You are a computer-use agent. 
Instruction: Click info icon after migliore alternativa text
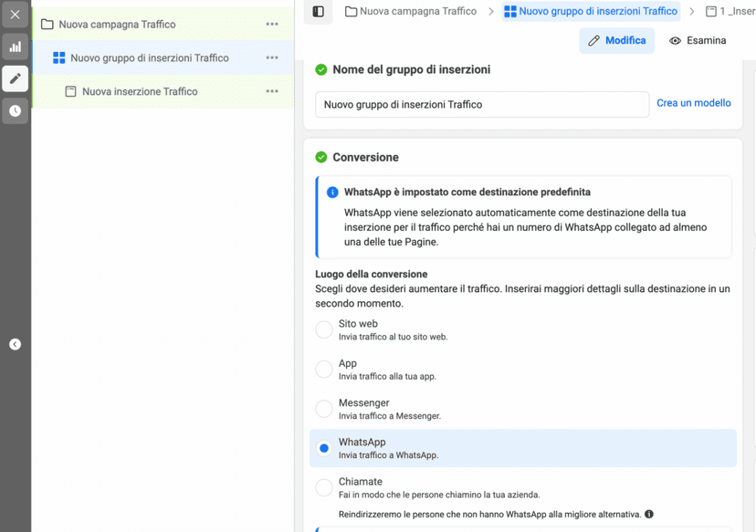tap(649, 514)
